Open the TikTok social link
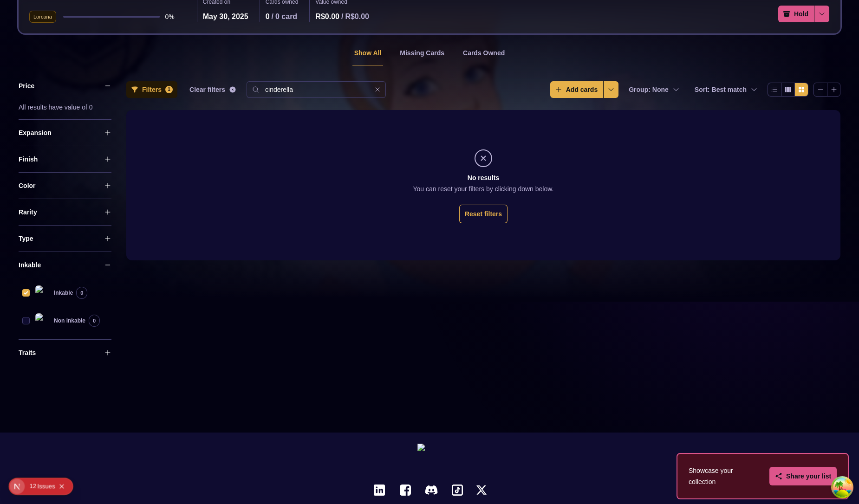Viewport: 859px width, 504px height. (457, 490)
